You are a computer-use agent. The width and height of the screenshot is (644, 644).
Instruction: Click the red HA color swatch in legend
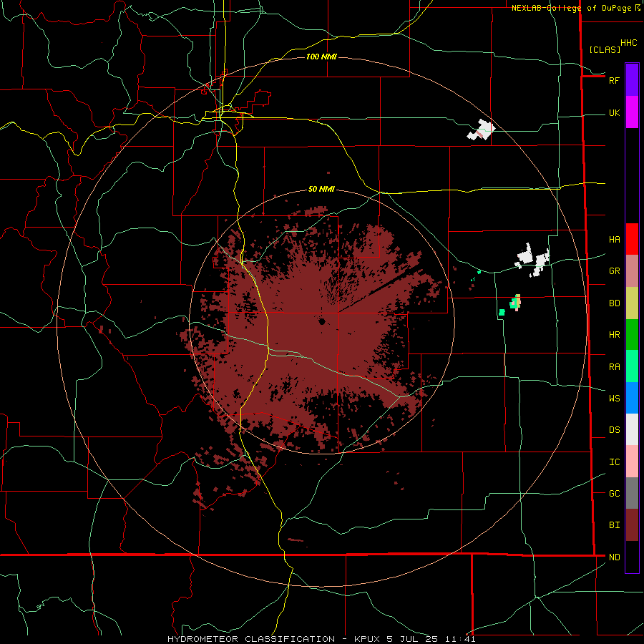(632, 239)
